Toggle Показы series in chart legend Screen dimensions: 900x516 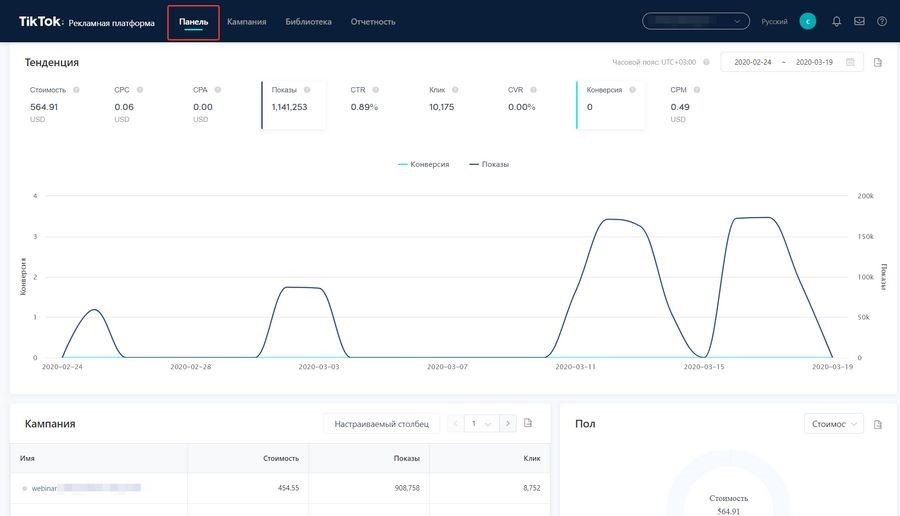(x=489, y=164)
